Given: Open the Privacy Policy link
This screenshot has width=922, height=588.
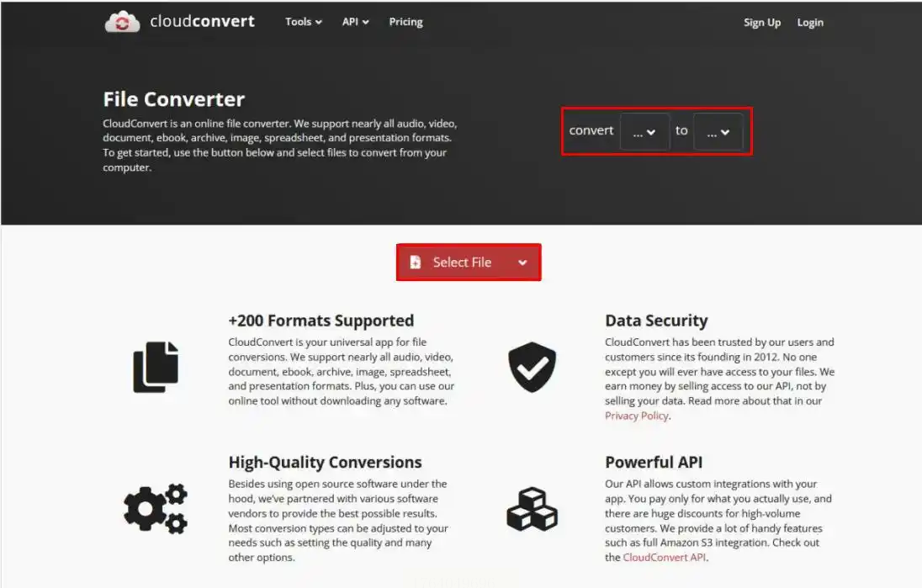Looking at the screenshot, I should tap(637, 416).
